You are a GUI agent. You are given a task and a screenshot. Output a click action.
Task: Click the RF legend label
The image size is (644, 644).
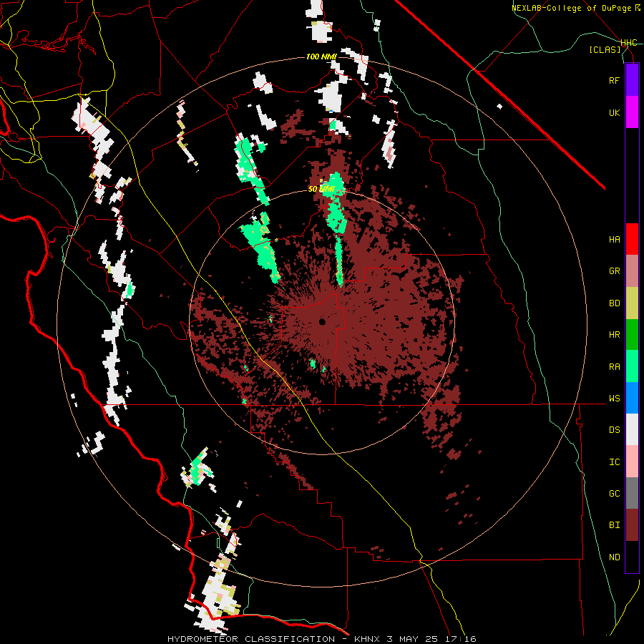click(x=614, y=81)
